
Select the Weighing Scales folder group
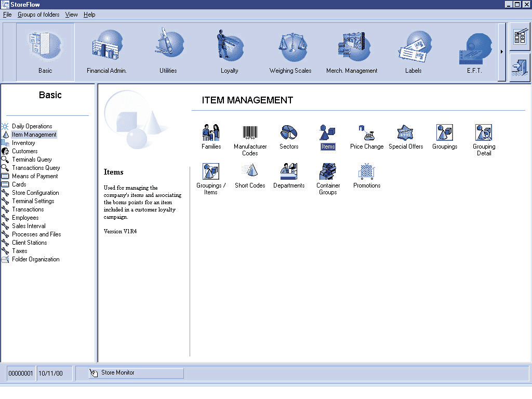[290, 52]
